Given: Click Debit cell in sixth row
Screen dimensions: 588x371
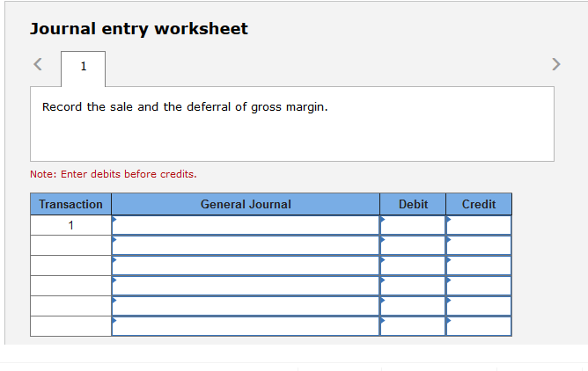Looking at the screenshot, I should pos(413,326).
